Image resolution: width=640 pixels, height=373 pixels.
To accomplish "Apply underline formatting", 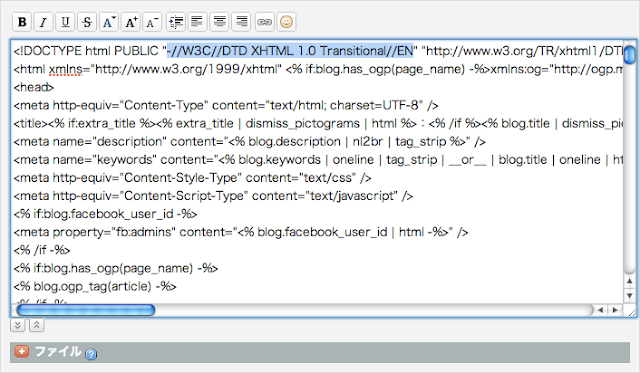I will [x=65, y=22].
